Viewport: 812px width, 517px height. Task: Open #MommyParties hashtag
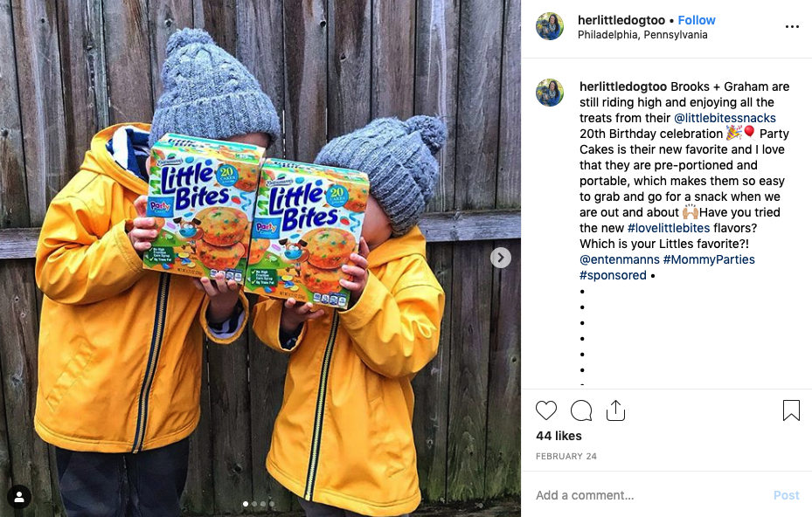[x=709, y=259]
